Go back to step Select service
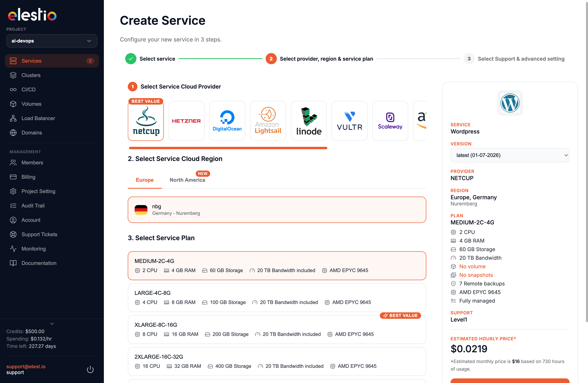 (150, 59)
